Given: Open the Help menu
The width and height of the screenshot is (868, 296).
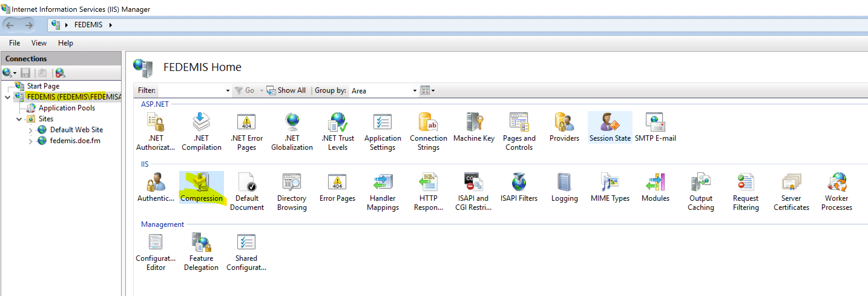Looking at the screenshot, I should [x=65, y=43].
